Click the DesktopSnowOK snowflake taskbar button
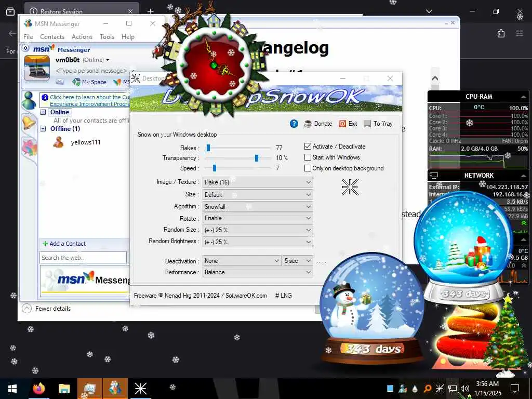 [140, 388]
